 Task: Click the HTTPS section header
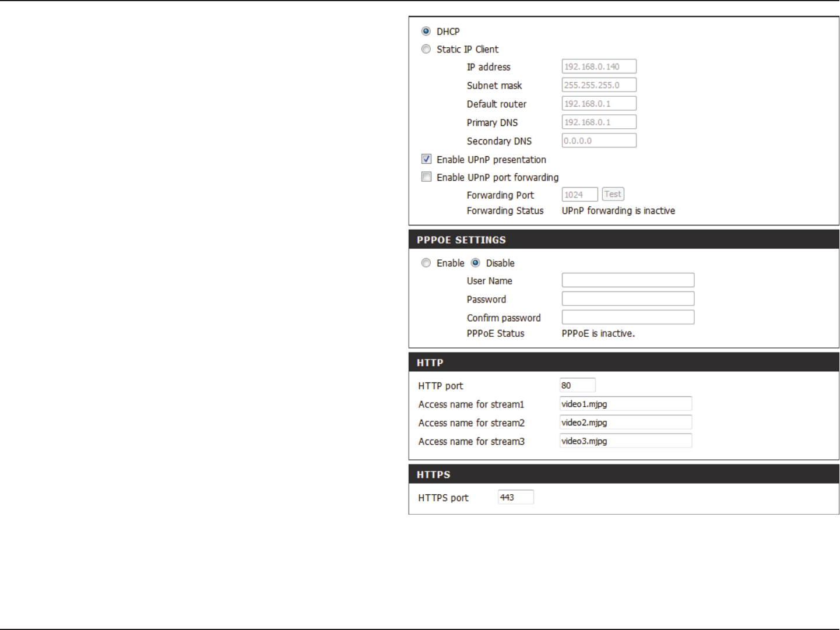point(624,474)
